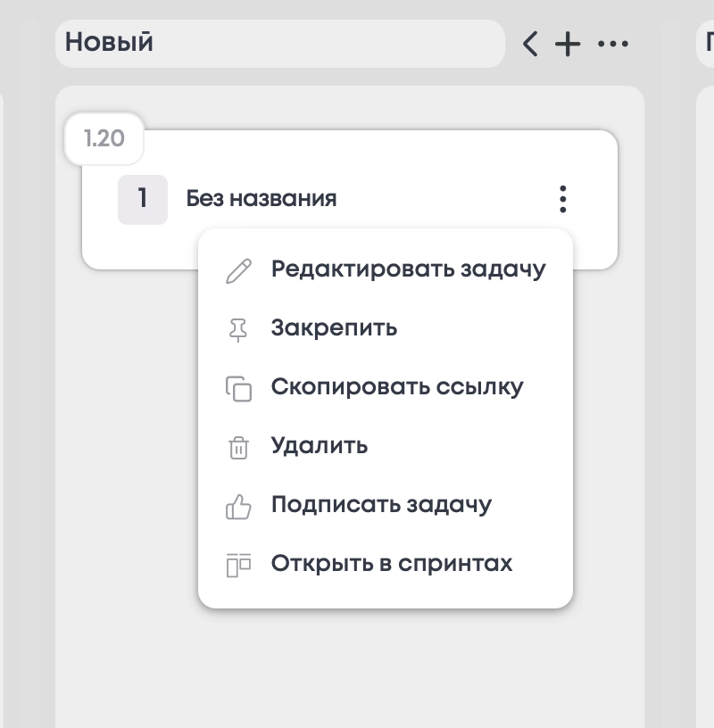
Task: Collapse the Новый column with the chevron
Action: point(530,44)
